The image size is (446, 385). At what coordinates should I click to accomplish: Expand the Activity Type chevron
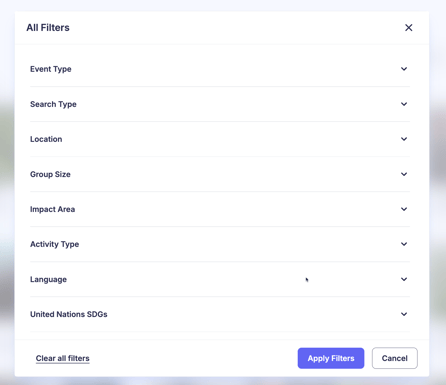click(404, 244)
